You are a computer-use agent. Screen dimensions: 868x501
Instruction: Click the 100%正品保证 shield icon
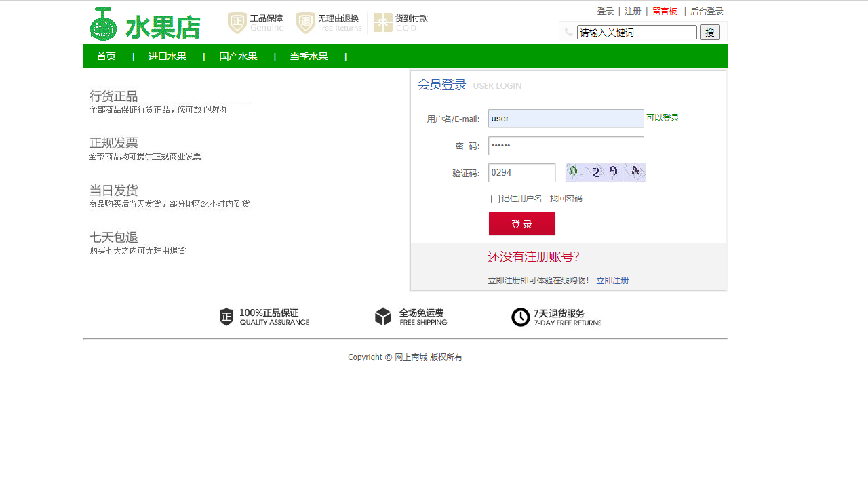[x=226, y=317]
